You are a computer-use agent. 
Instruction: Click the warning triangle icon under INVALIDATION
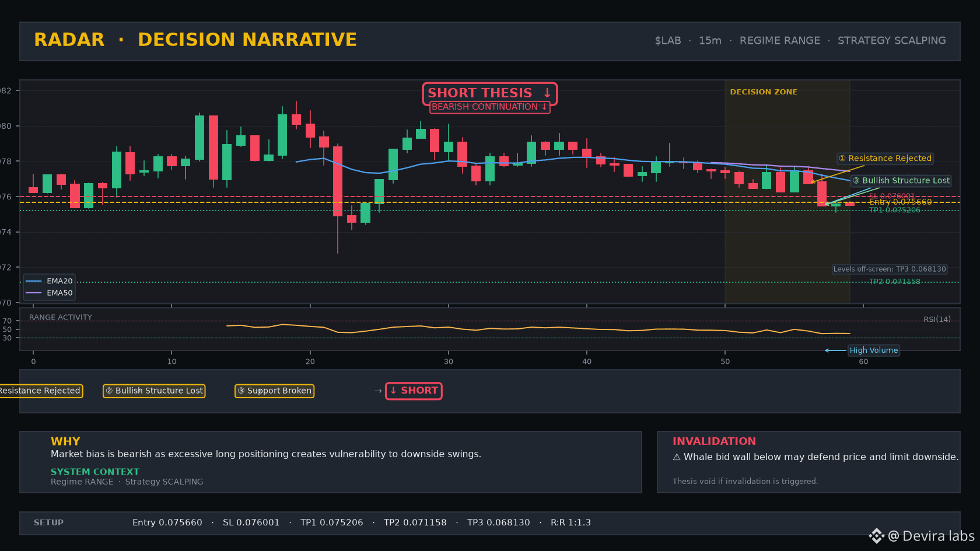click(x=677, y=457)
